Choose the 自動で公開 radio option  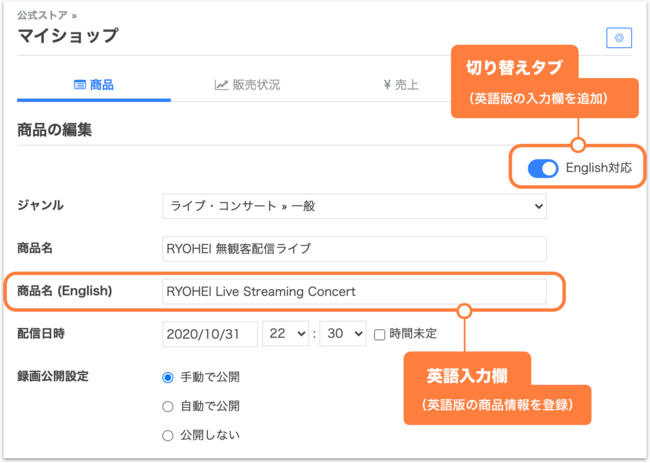point(168,406)
